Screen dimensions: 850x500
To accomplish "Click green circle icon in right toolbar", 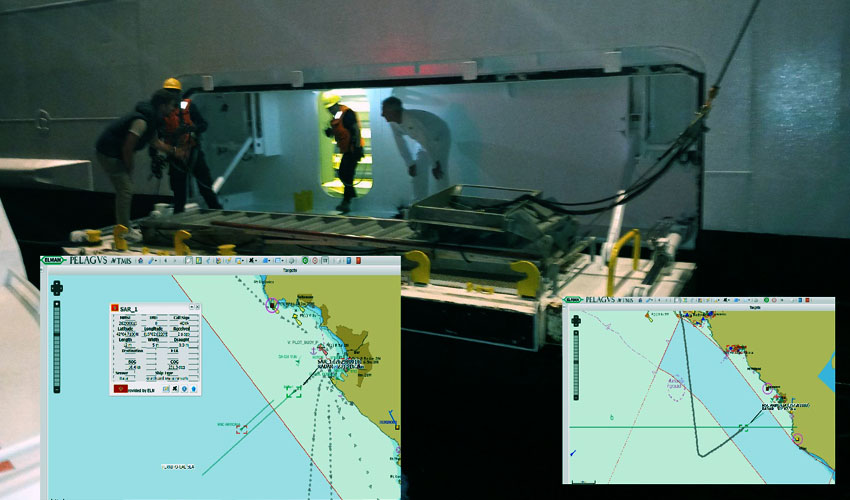I will [x=767, y=300].
